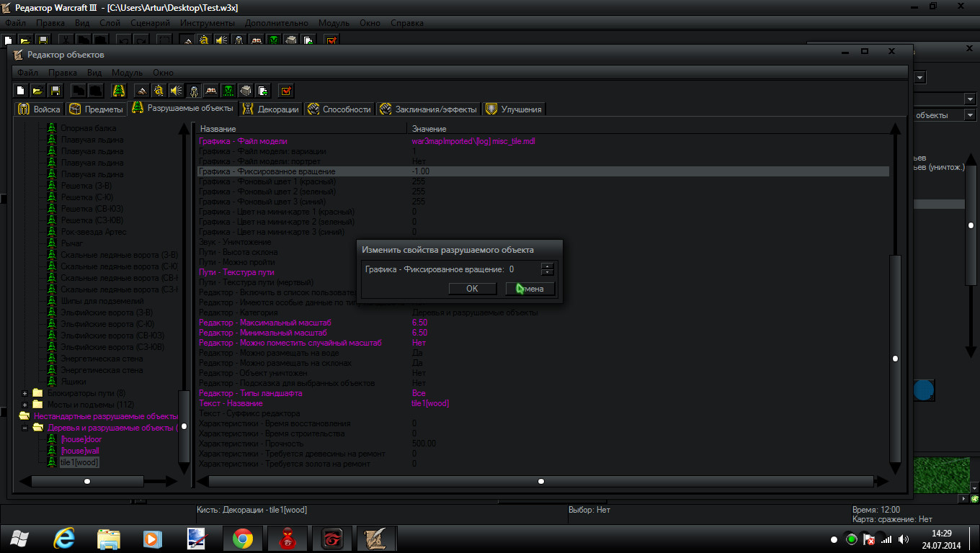Select Нестандартные разрушаемые объекты folder
Viewport: 980px width, 553px height.
(x=106, y=416)
